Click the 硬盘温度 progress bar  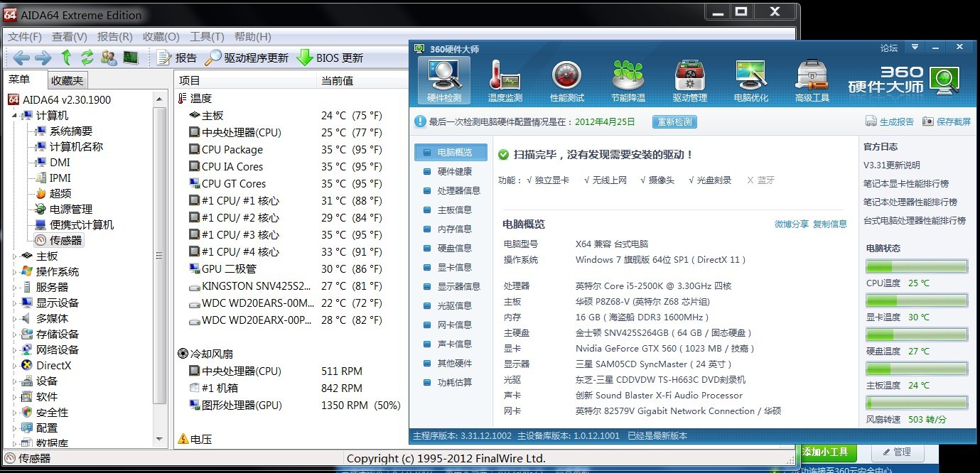916,335
